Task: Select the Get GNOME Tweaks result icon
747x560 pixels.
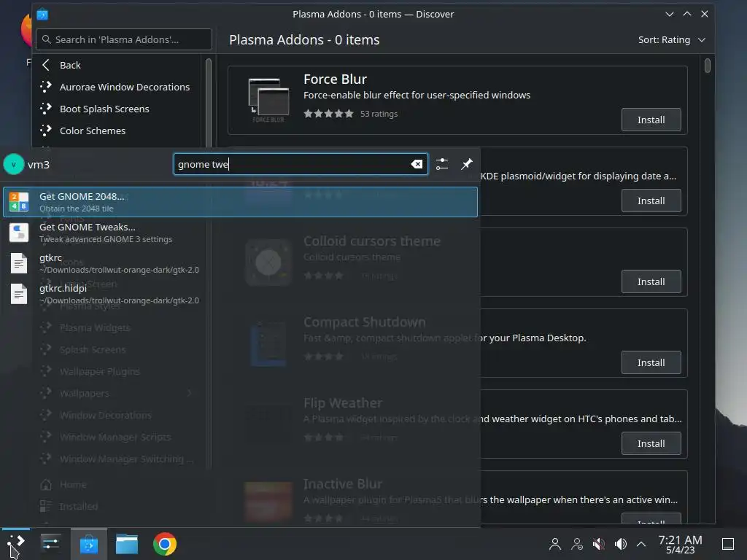Action: (19, 233)
